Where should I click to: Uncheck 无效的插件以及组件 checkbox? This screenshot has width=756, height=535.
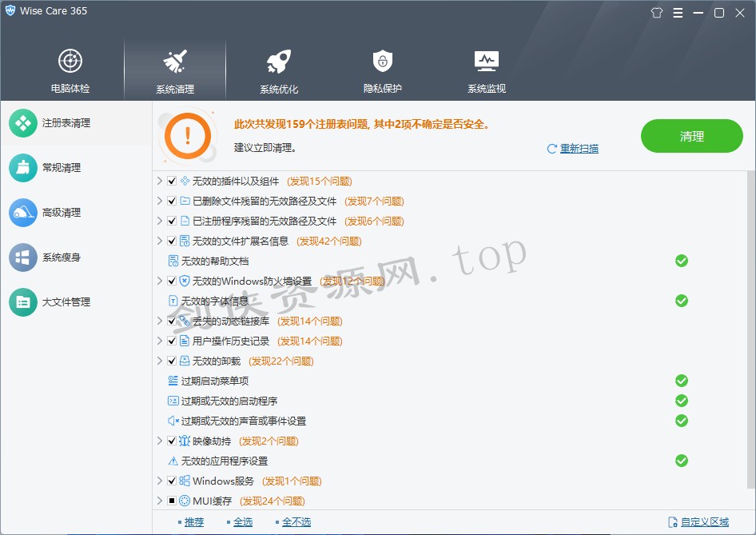pos(172,182)
